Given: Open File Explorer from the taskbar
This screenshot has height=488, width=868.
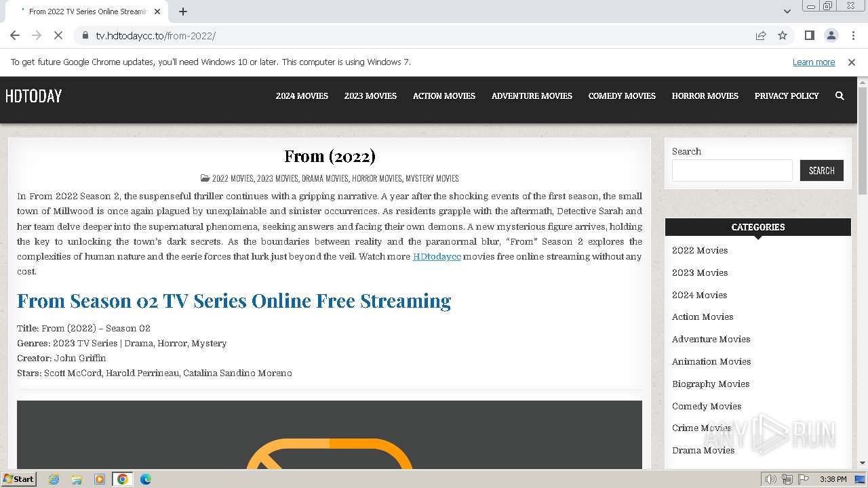Looking at the screenshot, I should [77, 479].
